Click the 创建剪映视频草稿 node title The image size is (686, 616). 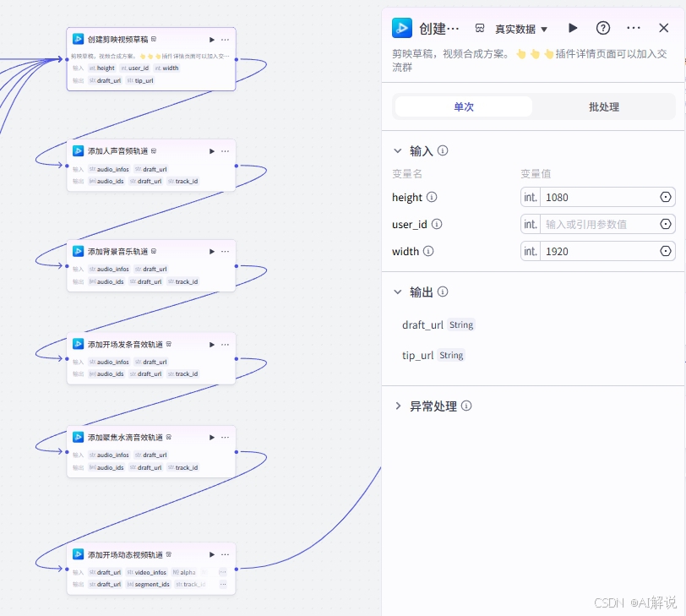coord(117,40)
